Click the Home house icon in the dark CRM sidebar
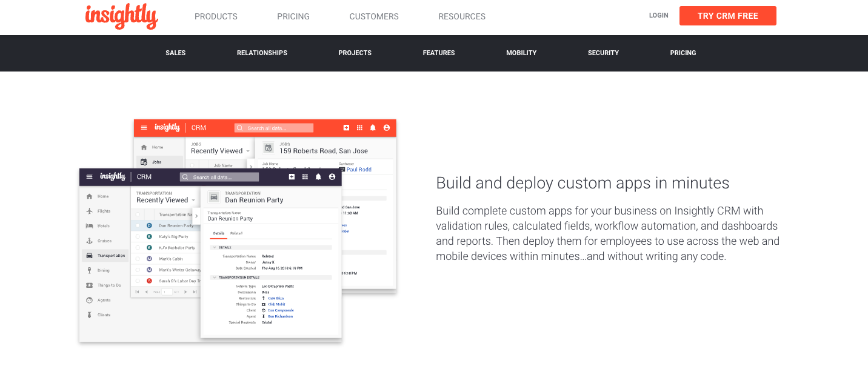The width and height of the screenshot is (868, 366). click(89, 196)
